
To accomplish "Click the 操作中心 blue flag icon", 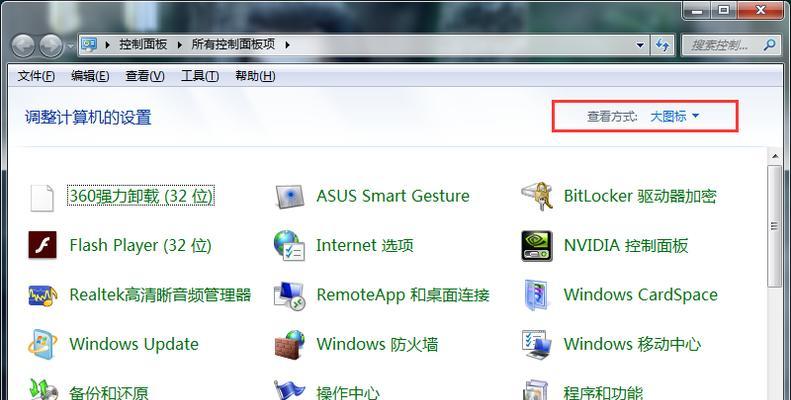I will tap(290, 390).
